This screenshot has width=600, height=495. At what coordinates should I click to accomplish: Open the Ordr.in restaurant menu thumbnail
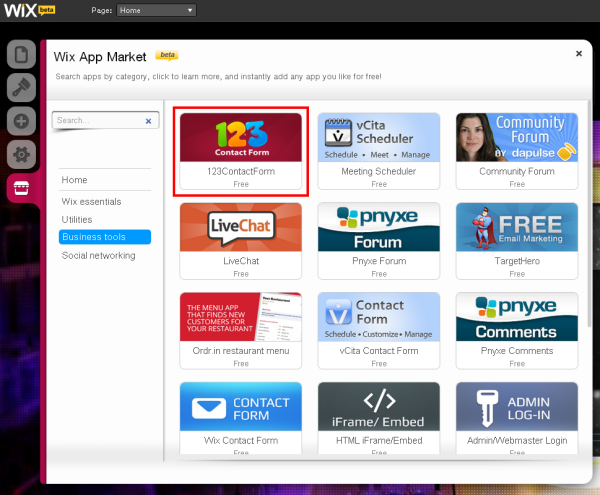click(x=241, y=317)
